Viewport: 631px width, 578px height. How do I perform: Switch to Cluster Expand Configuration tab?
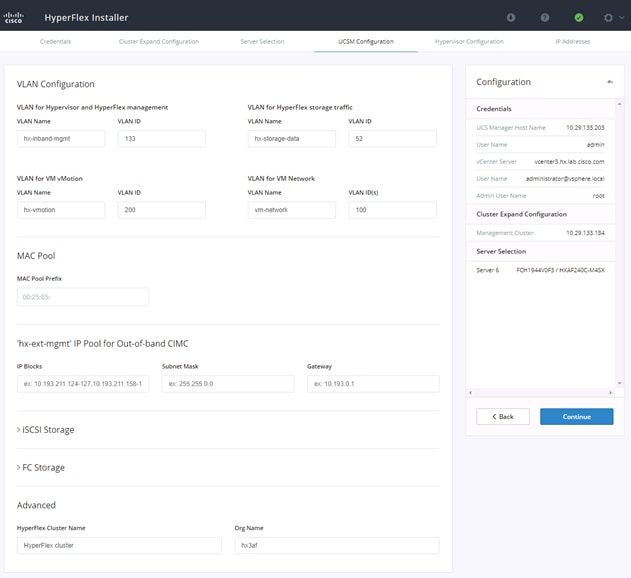point(159,41)
